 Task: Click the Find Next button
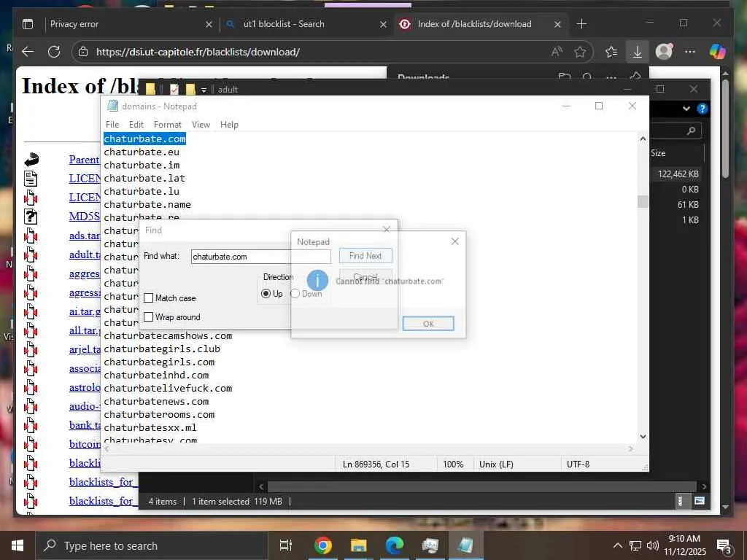(365, 256)
